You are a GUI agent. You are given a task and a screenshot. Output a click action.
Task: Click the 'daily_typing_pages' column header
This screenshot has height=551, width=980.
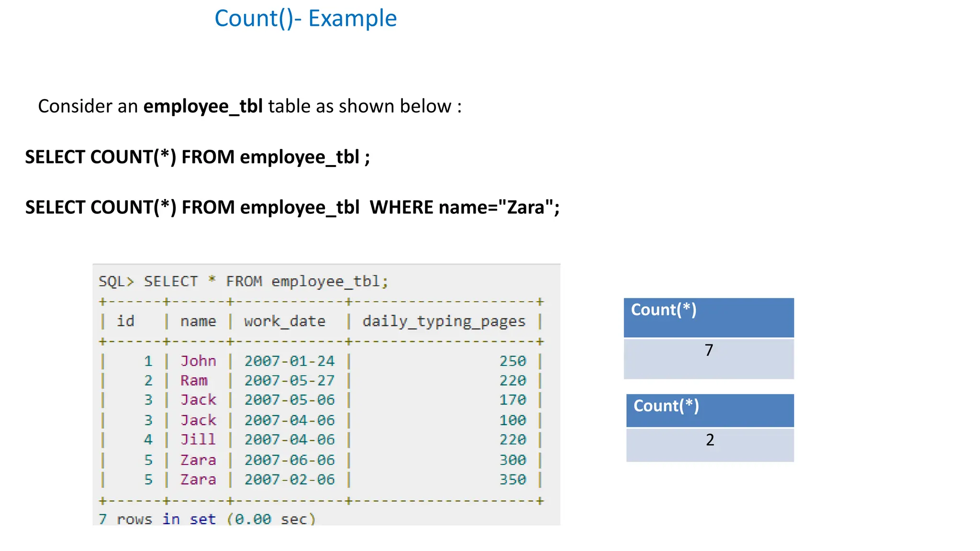pos(444,321)
